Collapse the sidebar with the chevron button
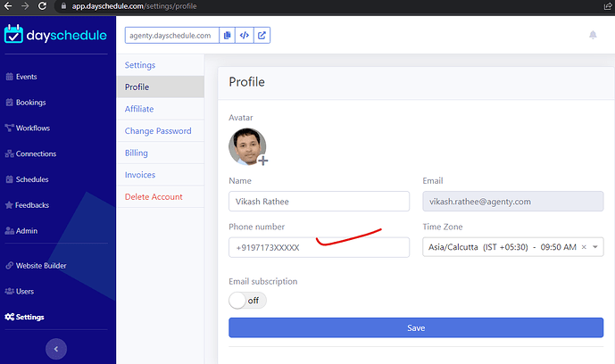 tap(56, 349)
